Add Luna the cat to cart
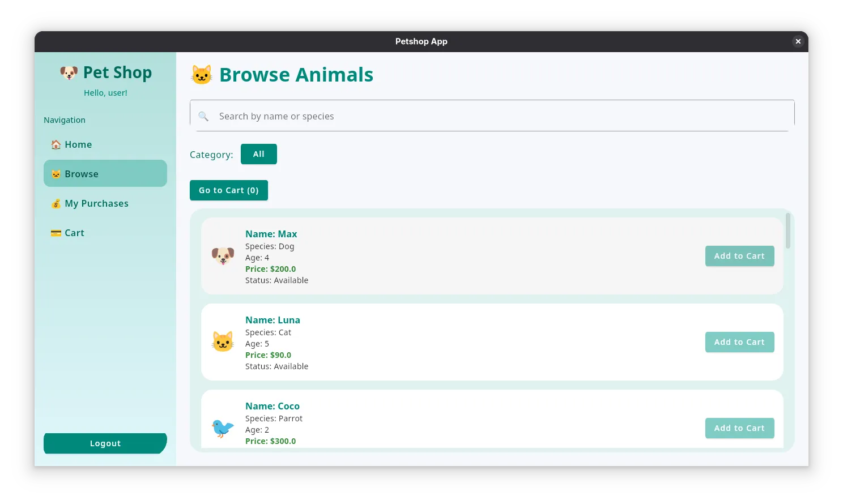 [739, 342]
